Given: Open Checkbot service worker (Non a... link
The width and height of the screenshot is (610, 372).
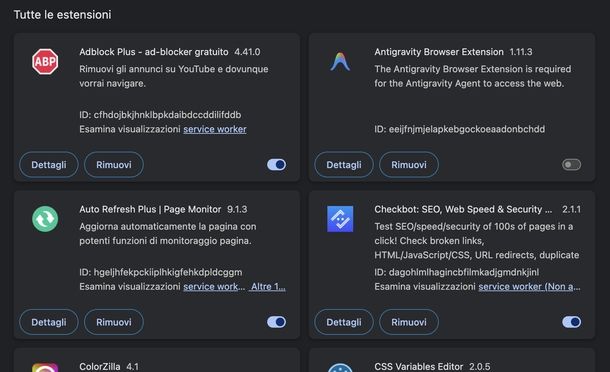Looking at the screenshot, I should coord(529,286).
